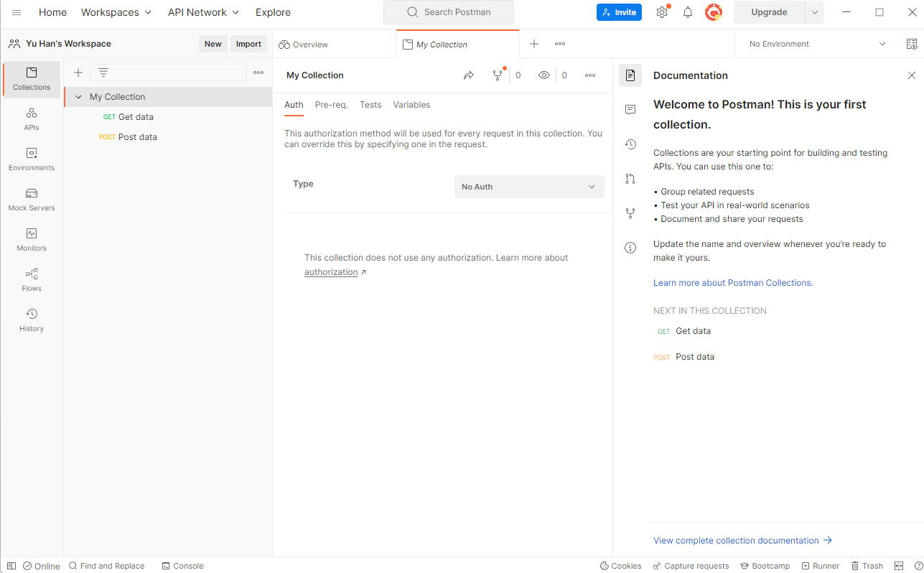Viewport: 924px width, 573px height.
Task: Open APIs in the sidebar
Action: point(32,119)
